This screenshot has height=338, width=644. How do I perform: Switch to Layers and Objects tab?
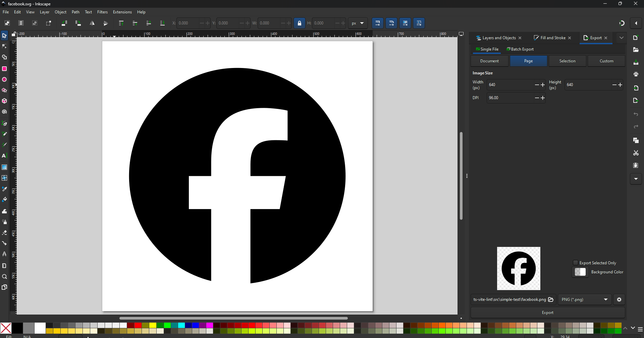pyautogui.click(x=499, y=38)
